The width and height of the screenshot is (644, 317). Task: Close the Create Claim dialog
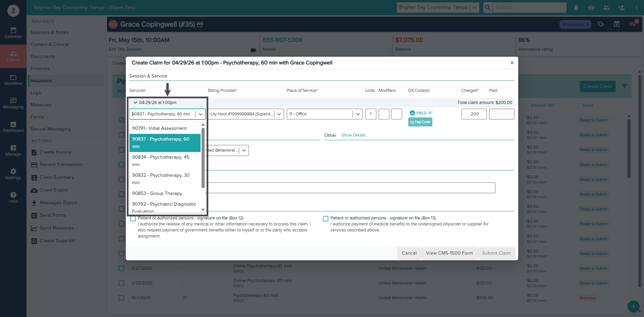(x=512, y=63)
